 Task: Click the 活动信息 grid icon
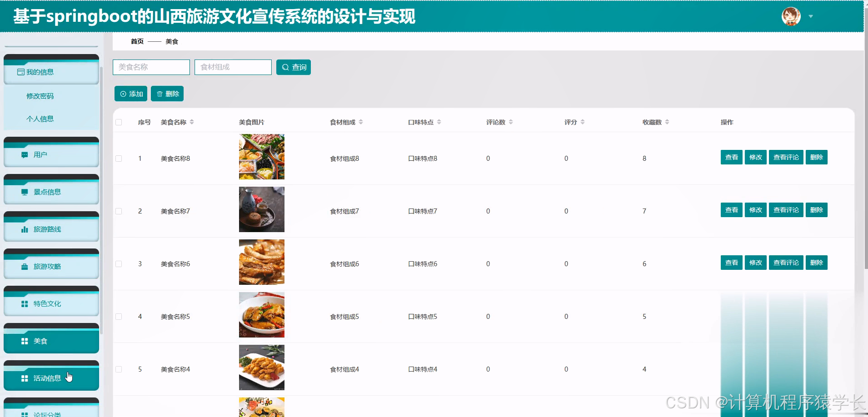25,378
